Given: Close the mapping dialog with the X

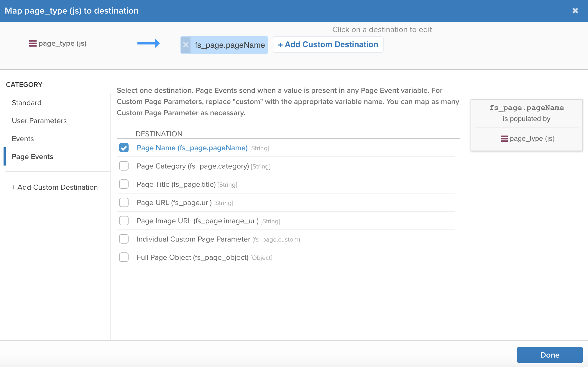Looking at the screenshot, I should pos(575,11).
